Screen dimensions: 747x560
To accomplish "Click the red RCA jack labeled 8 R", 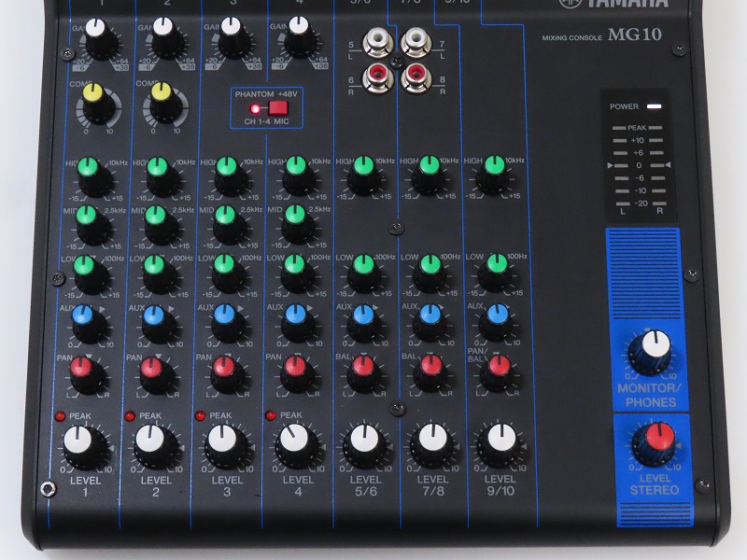I will pos(415,79).
